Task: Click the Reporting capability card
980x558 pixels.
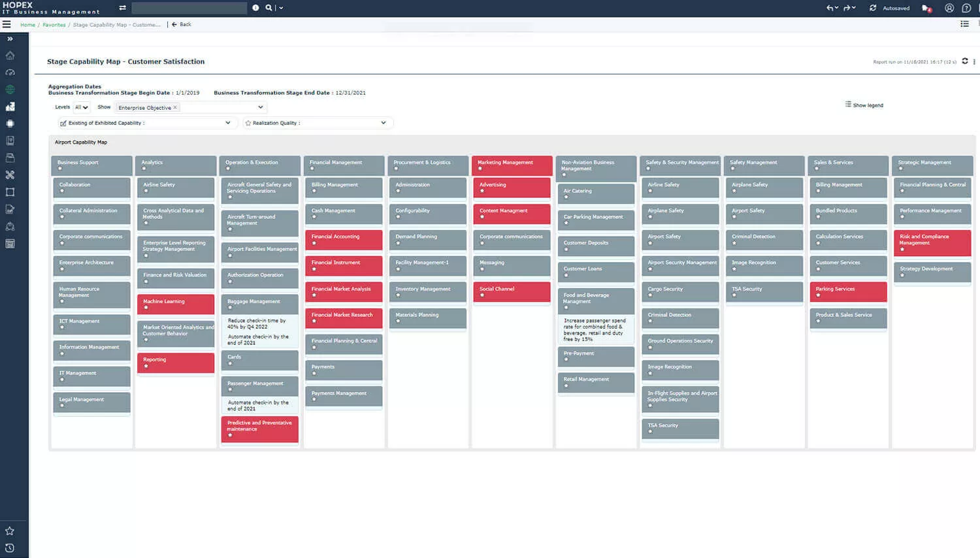Action: coord(176,363)
